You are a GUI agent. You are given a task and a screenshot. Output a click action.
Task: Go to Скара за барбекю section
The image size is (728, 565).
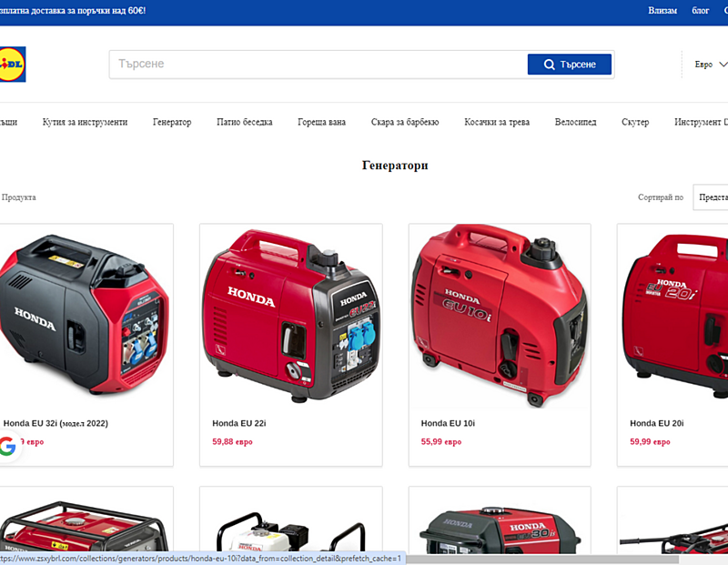click(404, 121)
